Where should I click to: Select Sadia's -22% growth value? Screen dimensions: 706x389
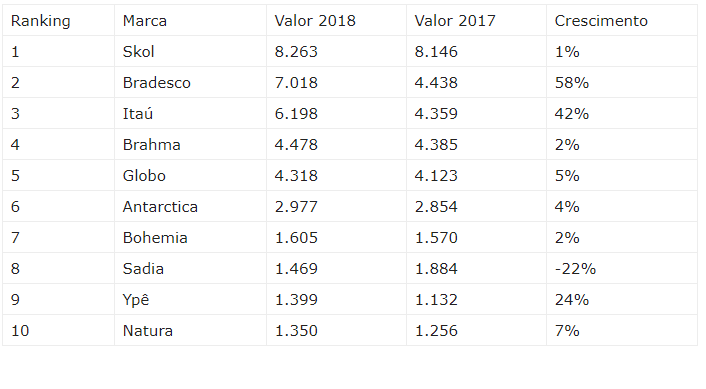[x=575, y=269]
